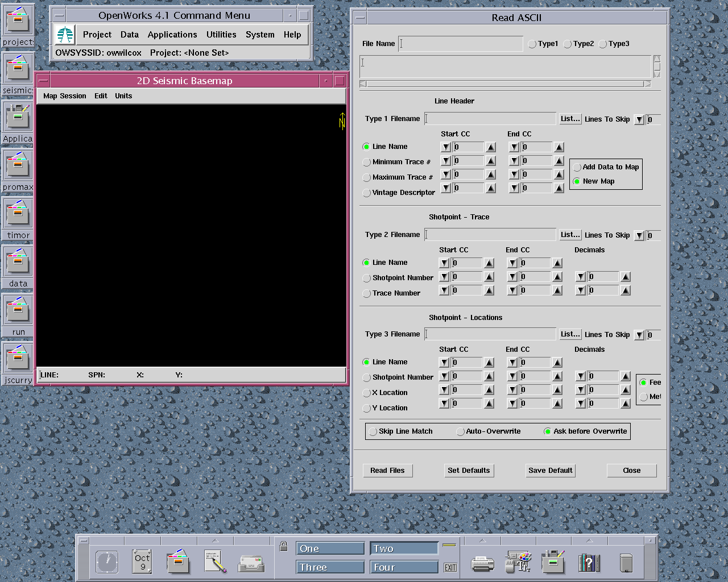Open the clock icon in the CDE panel
Viewport: 728px width, 582px height.
(x=107, y=562)
